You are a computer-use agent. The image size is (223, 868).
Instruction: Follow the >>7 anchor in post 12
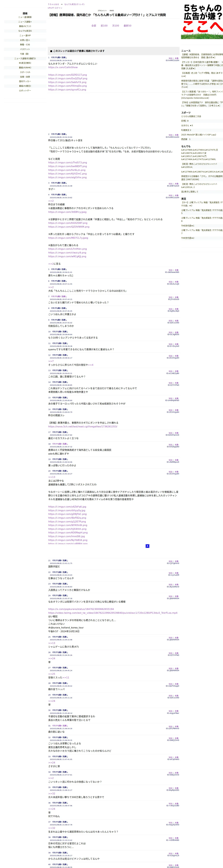51,361
